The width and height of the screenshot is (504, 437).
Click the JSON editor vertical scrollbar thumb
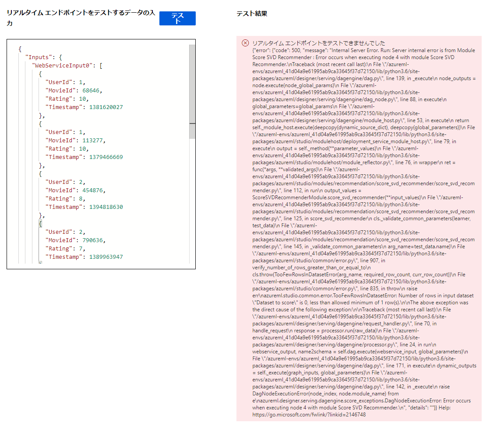(x=192, y=92)
